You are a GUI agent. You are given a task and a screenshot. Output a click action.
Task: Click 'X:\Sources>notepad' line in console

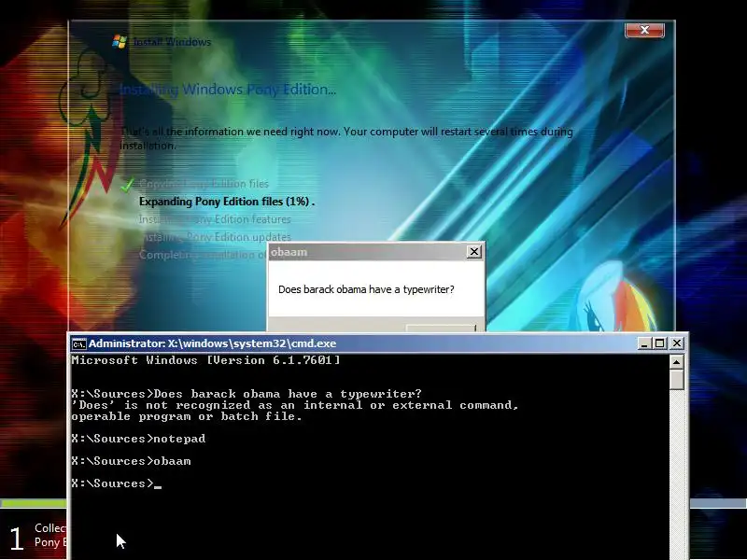[138, 439]
